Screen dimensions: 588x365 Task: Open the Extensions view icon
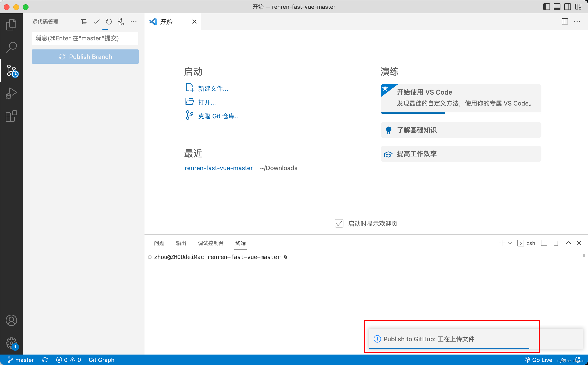point(11,116)
